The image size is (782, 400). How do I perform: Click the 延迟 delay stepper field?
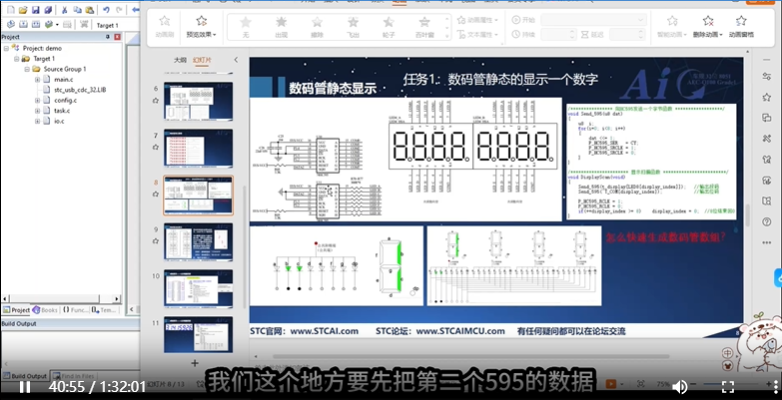click(627, 34)
